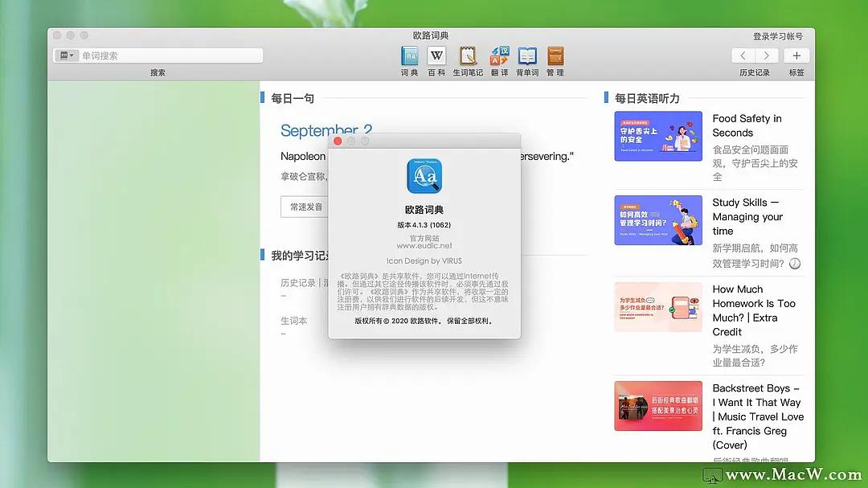Open the 百科 Wikipedia toolbar icon
The height and width of the screenshot is (488, 868).
[436, 56]
